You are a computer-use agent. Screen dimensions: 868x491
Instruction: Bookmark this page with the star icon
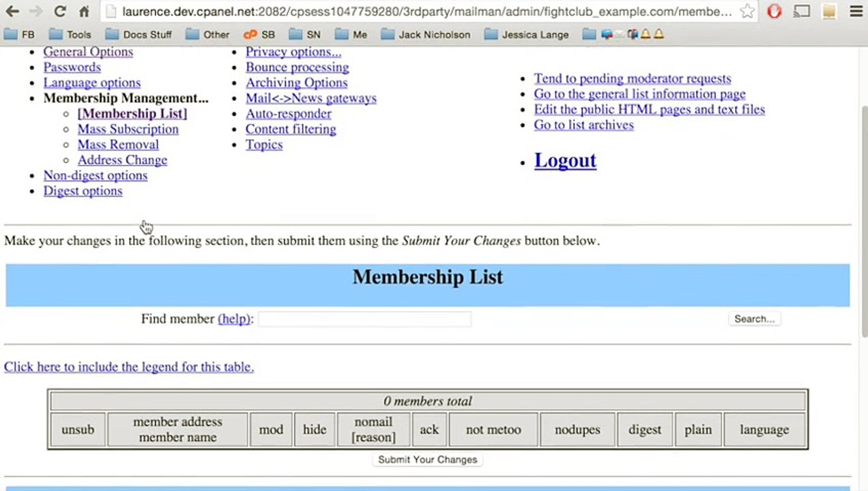[x=747, y=12]
